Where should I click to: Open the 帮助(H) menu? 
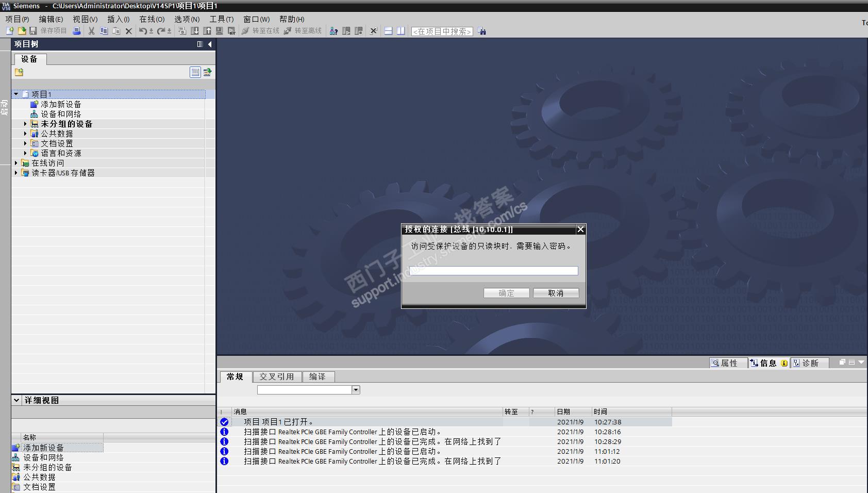click(x=292, y=19)
